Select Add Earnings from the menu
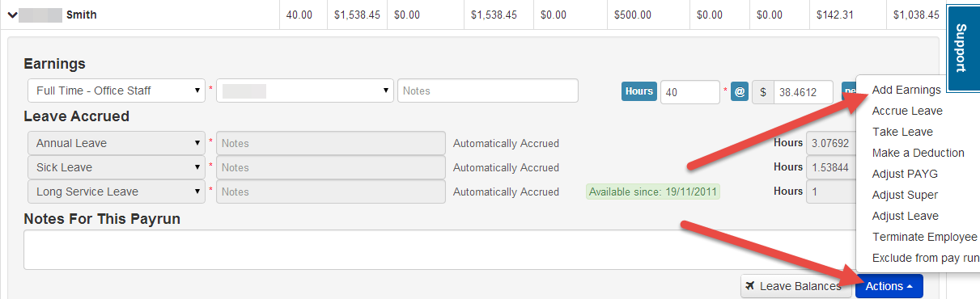Image resolution: width=980 pixels, height=299 pixels. click(906, 90)
